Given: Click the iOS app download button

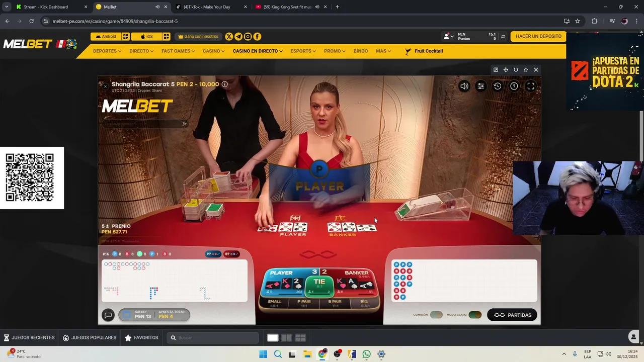Looking at the screenshot, I should 146,37.
